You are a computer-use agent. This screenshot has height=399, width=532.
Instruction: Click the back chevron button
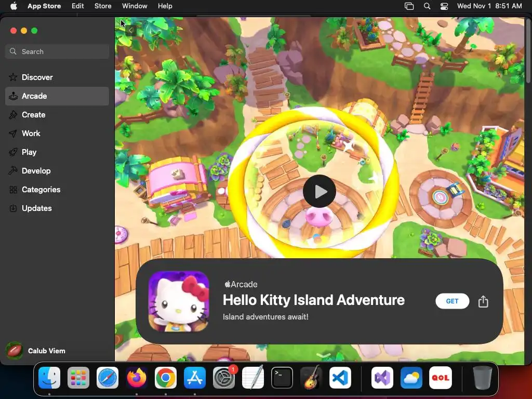[130, 30]
